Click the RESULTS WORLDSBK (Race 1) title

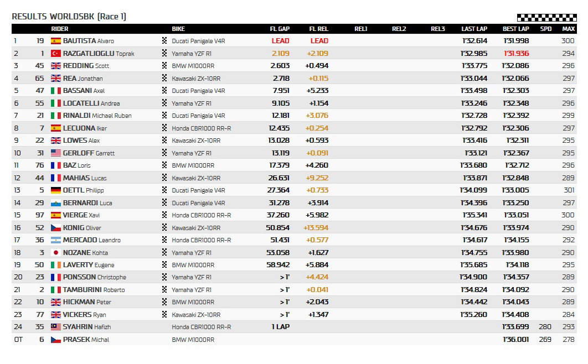[x=69, y=17]
